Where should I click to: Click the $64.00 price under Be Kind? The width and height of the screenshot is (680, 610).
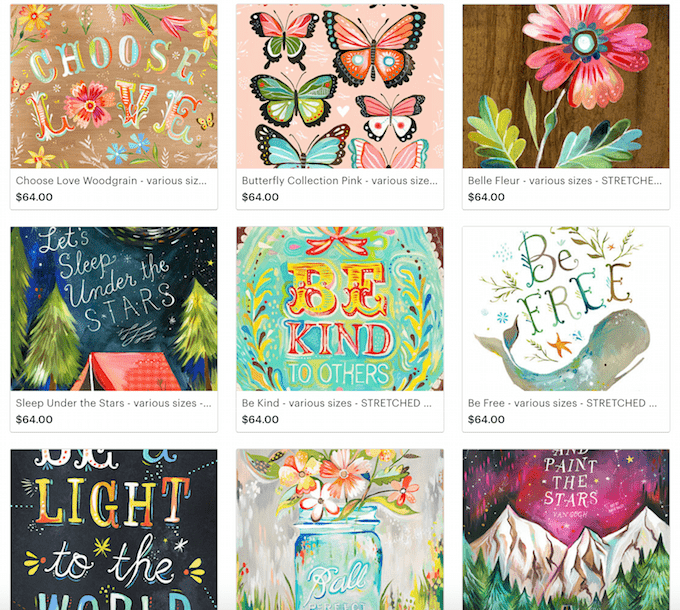pyautogui.click(x=260, y=420)
